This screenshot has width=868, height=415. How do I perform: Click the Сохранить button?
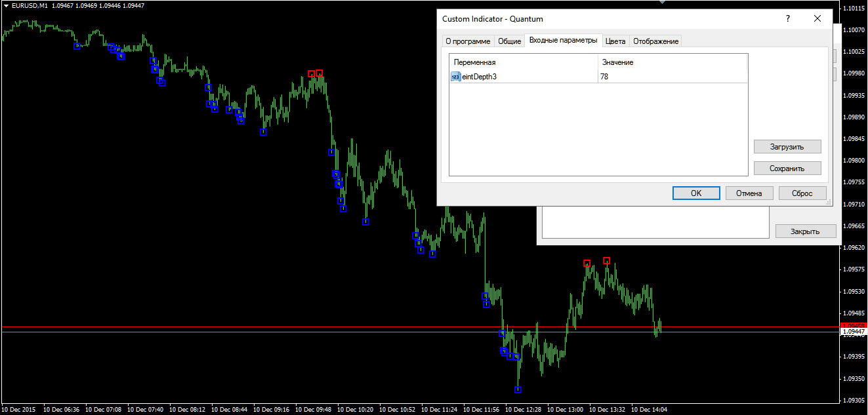(x=787, y=168)
